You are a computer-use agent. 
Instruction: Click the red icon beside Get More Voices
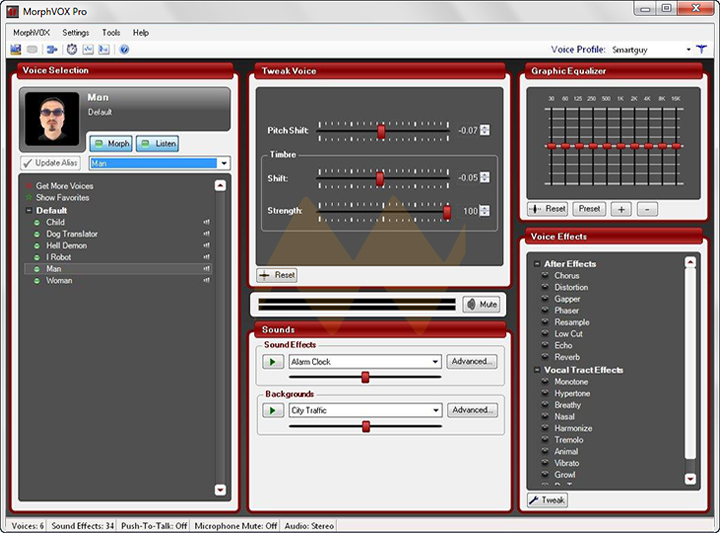click(28, 186)
